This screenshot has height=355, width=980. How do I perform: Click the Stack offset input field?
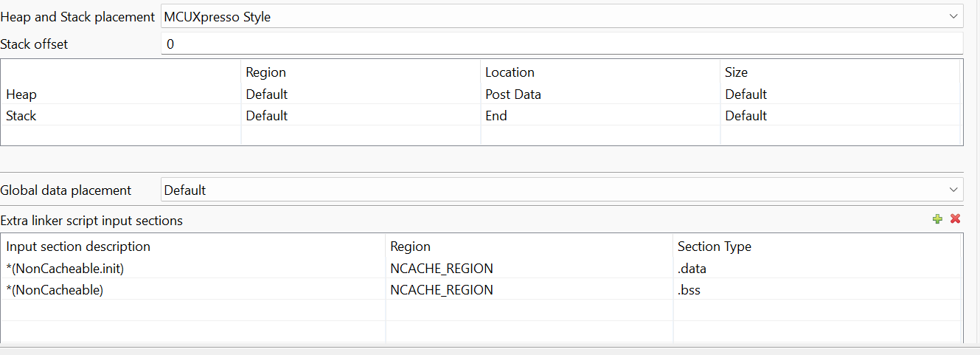tap(562, 44)
